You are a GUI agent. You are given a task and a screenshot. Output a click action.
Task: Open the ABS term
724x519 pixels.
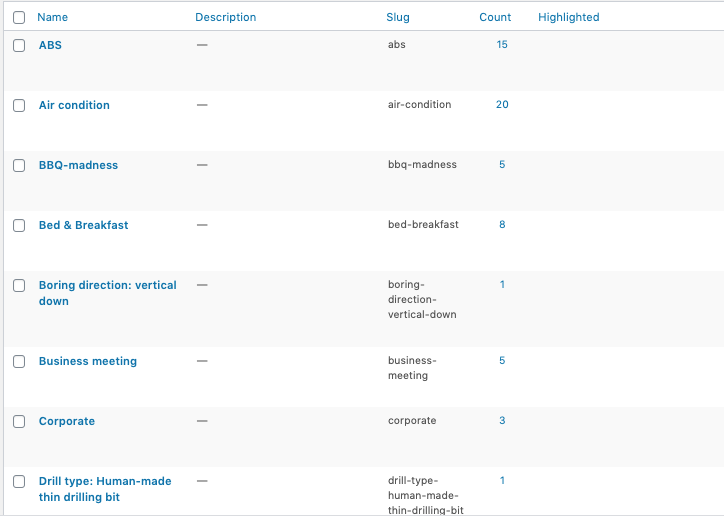50,45
